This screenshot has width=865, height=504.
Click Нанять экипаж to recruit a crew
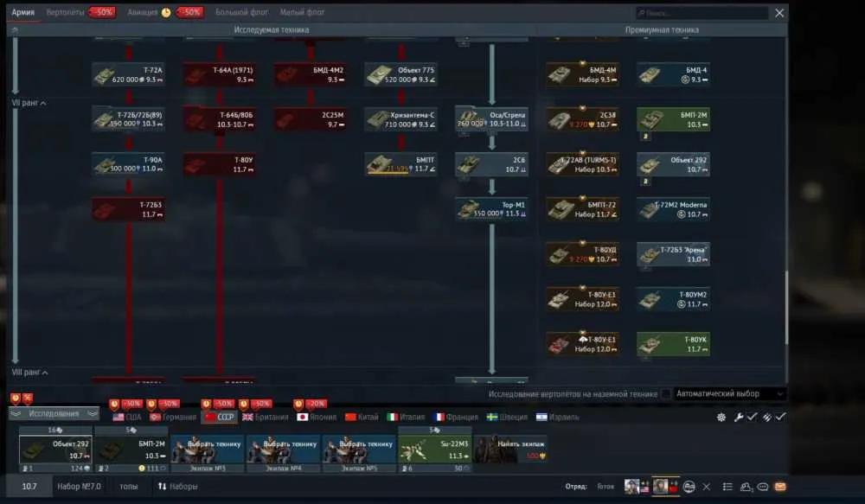pos(510,450)
